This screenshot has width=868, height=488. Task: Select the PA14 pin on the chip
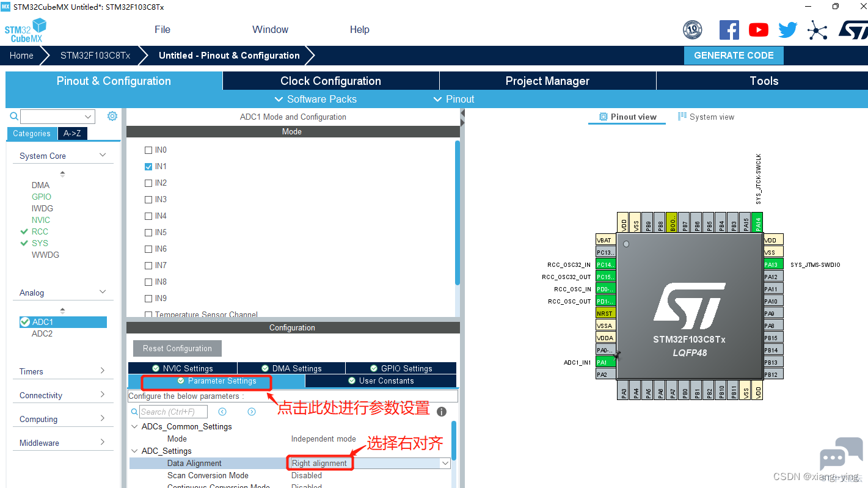coord(758,222)
